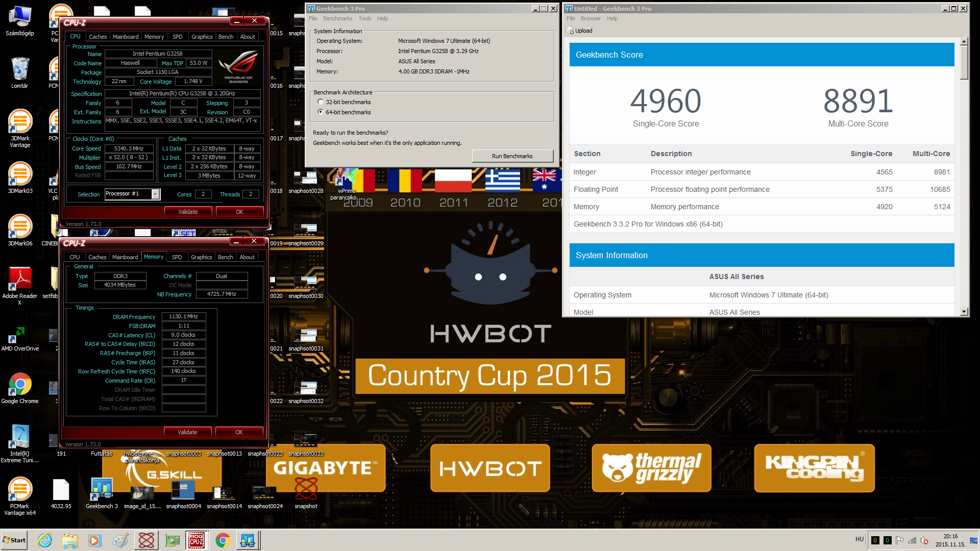Image resolution: width=980 pixels, height=551 pixels.
Task: Click Validate in upper CPU-Z window
Action: click(x=188, y=212)
